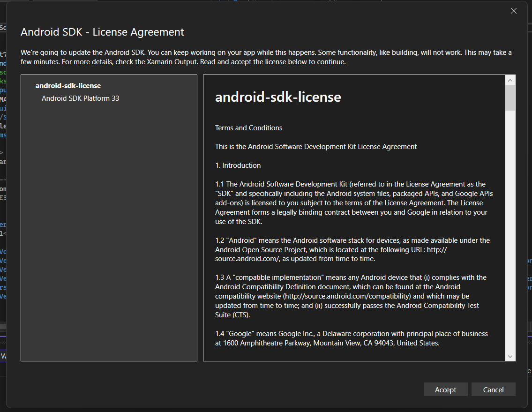Click the paragraph 1.4 defining Google

[352, 338]
